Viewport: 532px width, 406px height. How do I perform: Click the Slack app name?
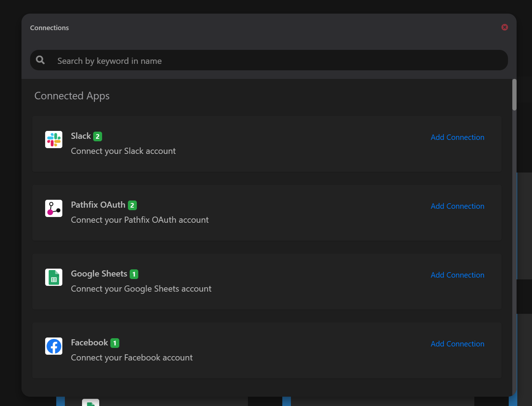pos(81,136)
